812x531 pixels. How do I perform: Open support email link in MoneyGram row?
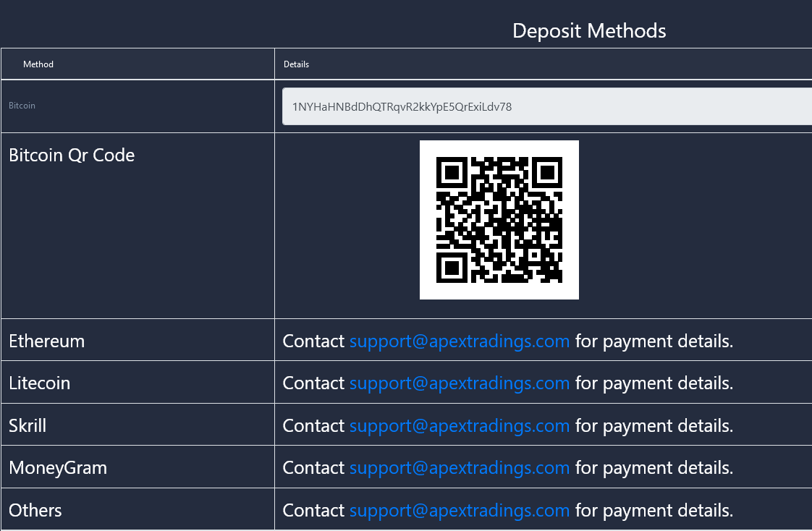[x=460, y=467]
